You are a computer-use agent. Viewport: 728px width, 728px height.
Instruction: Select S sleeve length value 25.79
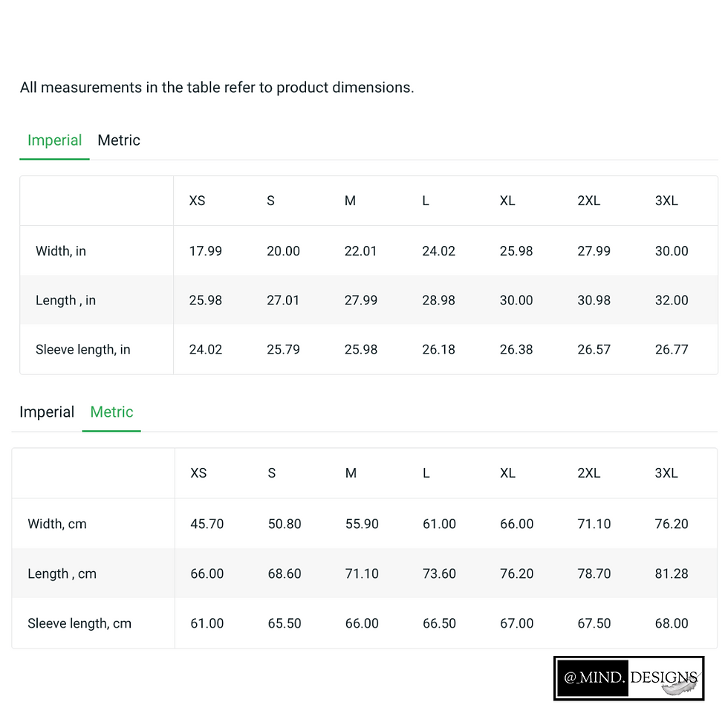(x=283, y=350)
